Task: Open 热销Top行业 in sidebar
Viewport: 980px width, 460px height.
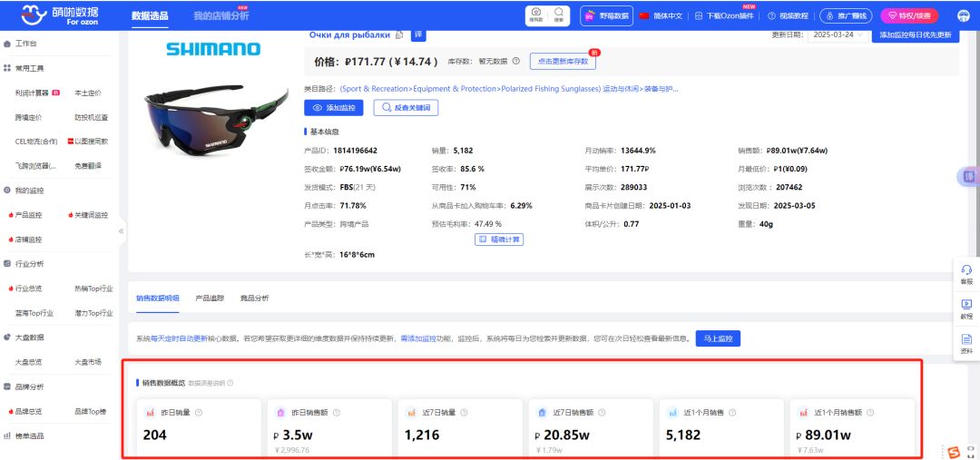Action: pyautogui.click(x=93, y=289)
